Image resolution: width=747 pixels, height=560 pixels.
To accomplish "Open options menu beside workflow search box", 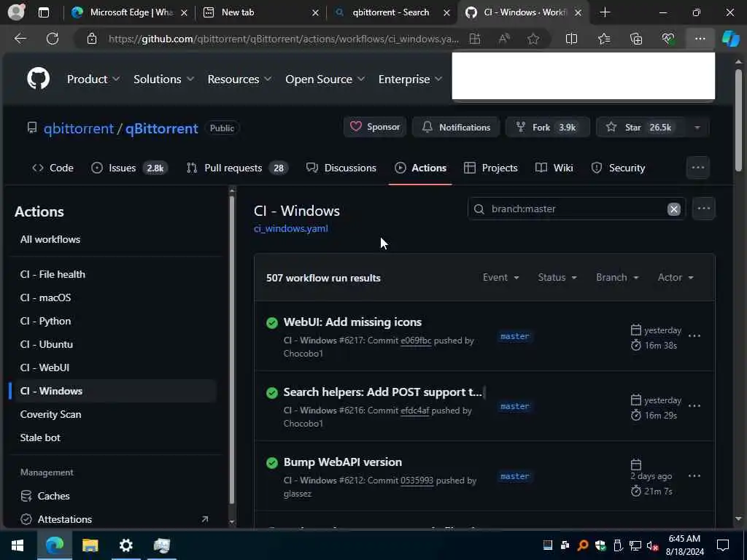I will pos(704,209).
